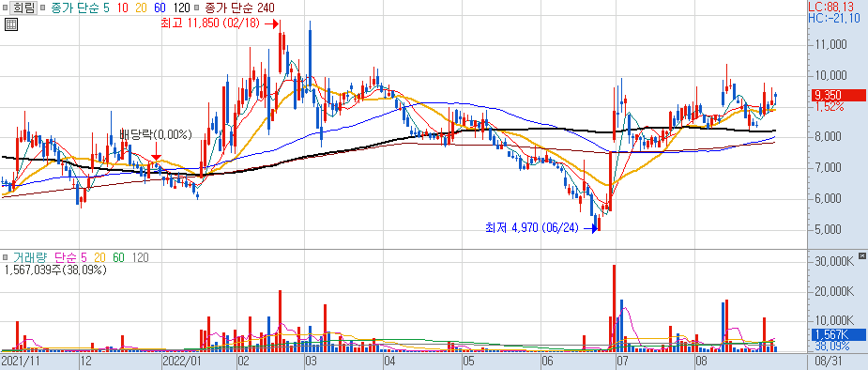Toggle the small square before 희림
The width and height of the screenshot is (868, 370).
tap(5, 8)
